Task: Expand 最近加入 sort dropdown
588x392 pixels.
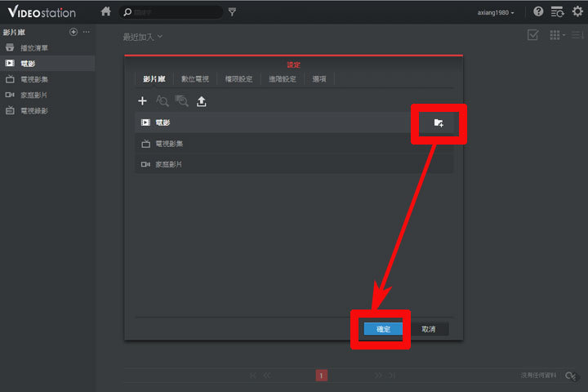Action: (142, 37)
